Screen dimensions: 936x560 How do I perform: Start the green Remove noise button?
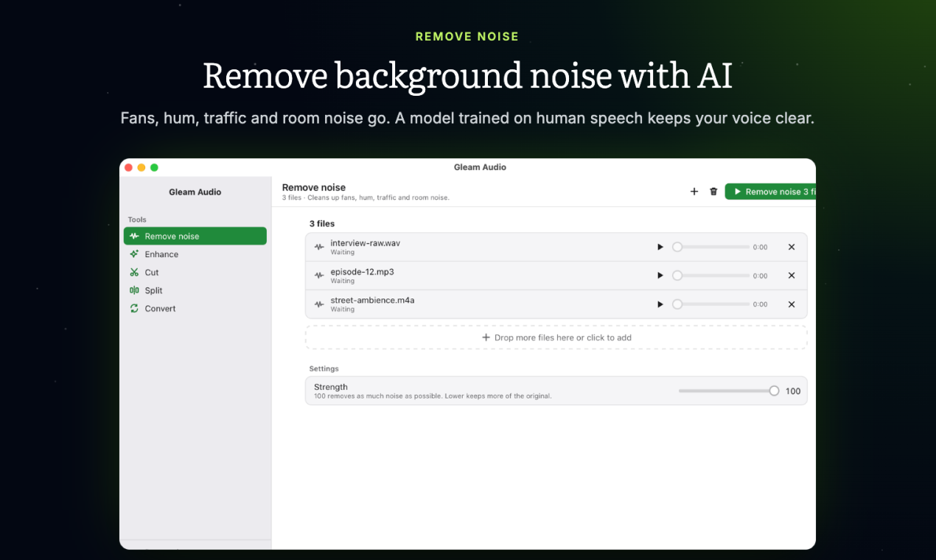click(x=770, y=192)
